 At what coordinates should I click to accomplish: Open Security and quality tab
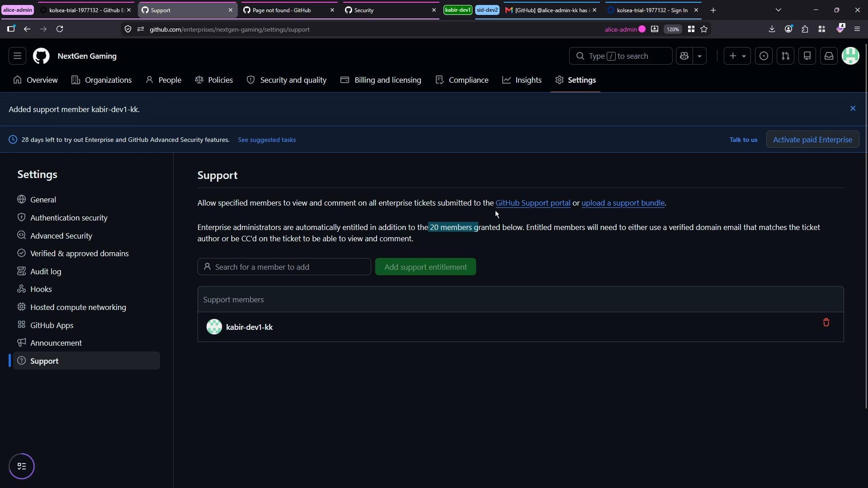coord(287,80)
